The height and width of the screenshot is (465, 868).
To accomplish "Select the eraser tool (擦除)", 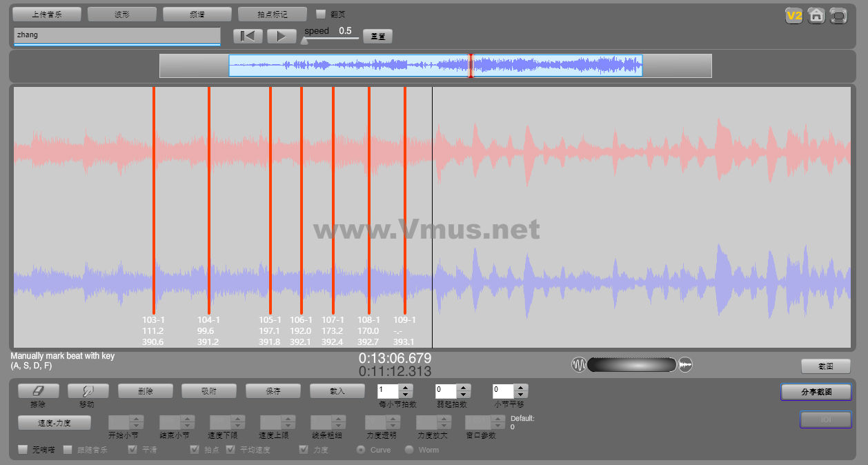I will coord(38,391).
